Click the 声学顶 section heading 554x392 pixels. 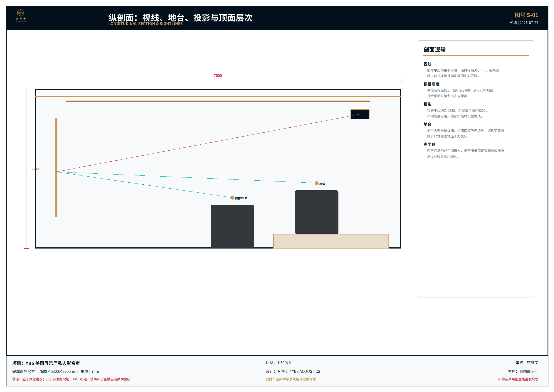point(429,144)
